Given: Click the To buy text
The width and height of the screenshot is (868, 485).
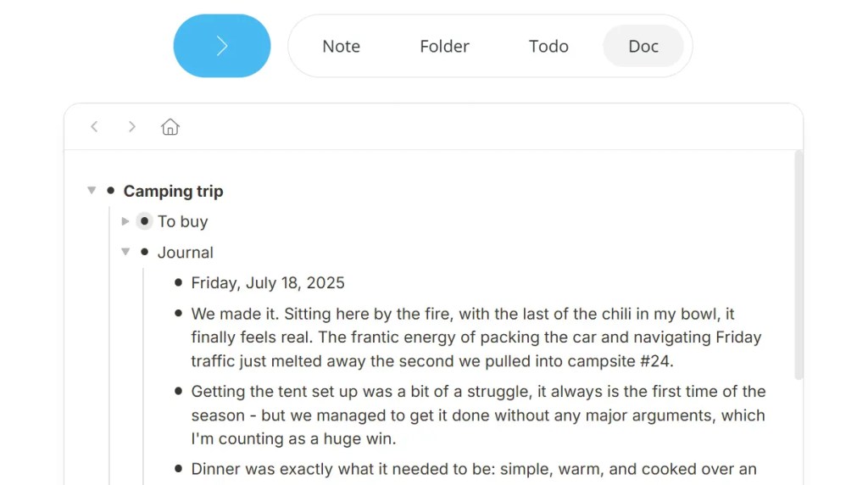Looking at the screenshot, I should [183, 221].
